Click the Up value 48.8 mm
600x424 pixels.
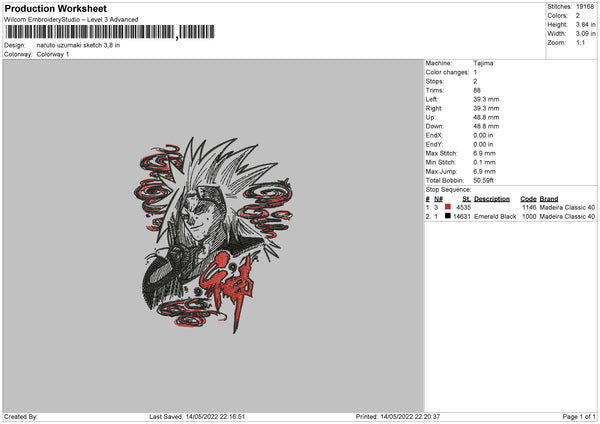click(x=486, y=117)
